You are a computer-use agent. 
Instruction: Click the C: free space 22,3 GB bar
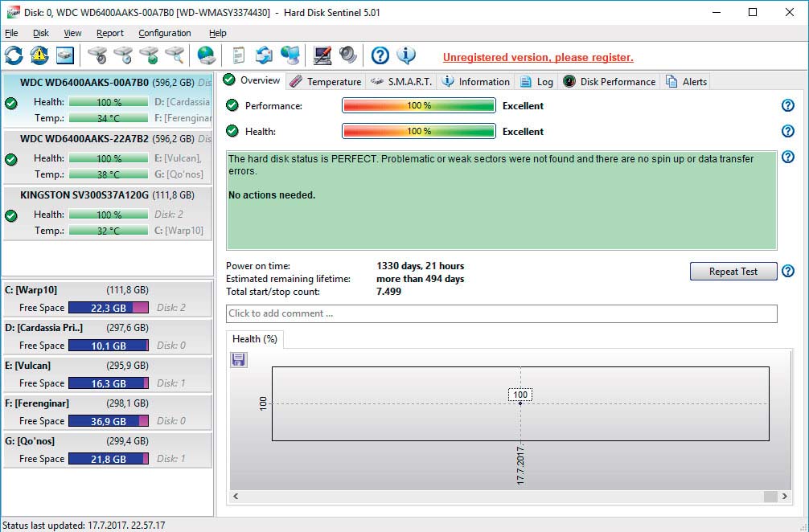click(109, 308)
